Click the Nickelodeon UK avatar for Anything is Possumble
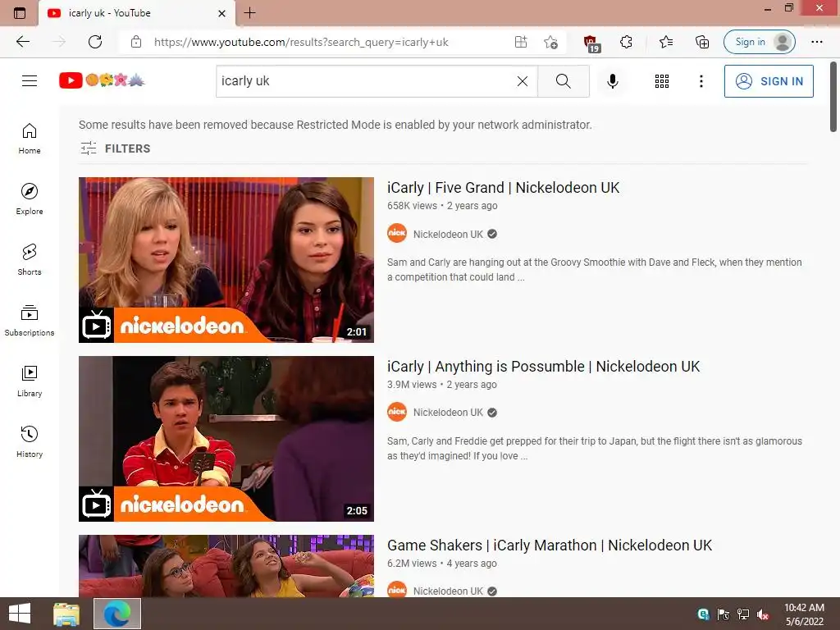 coord(397,412)
